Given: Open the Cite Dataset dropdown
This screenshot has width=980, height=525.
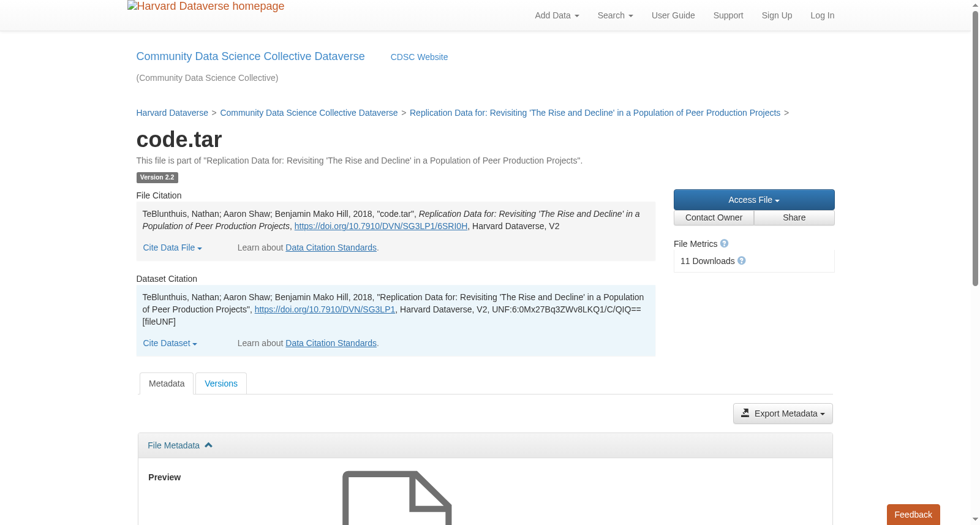Looking at the screenshot, I should coord(170,343).
